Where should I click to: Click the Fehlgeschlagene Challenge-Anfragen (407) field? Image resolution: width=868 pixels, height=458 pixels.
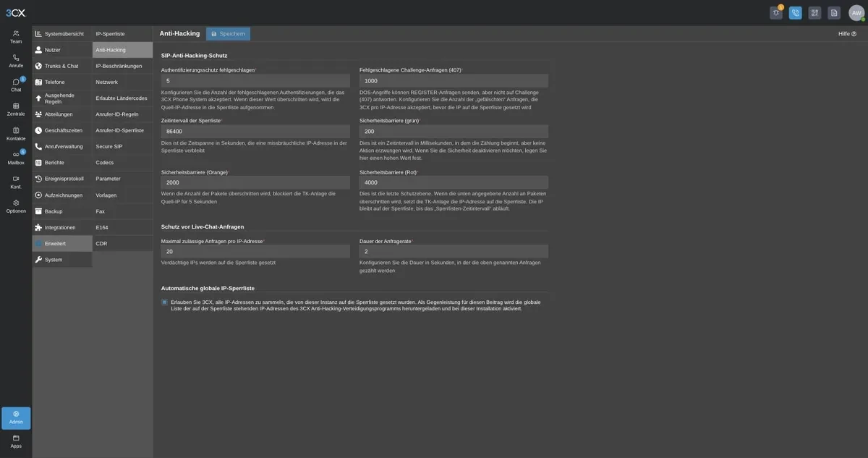[454, 81]
